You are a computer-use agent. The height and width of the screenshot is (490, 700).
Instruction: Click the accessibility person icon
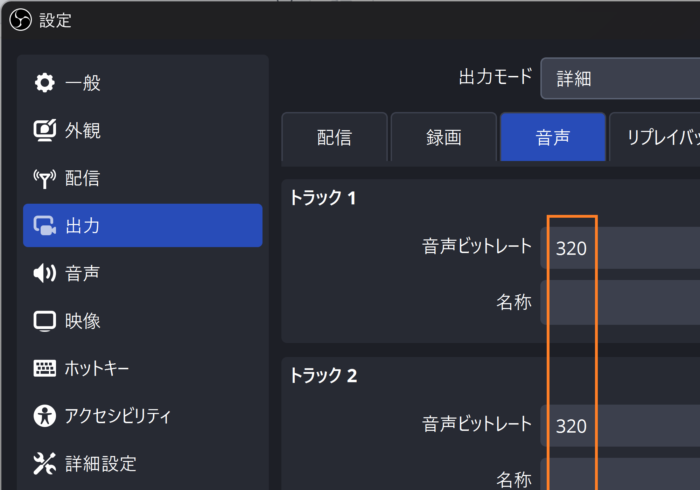[45, 416]
